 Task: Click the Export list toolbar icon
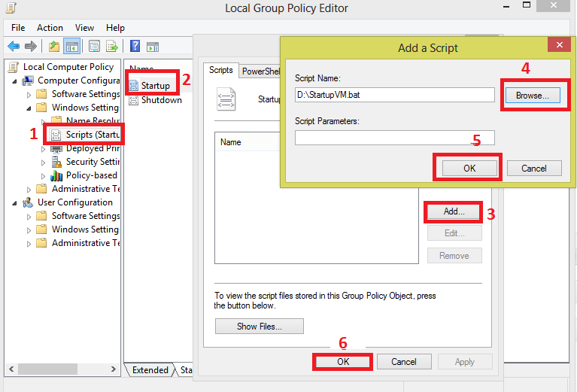111,46
